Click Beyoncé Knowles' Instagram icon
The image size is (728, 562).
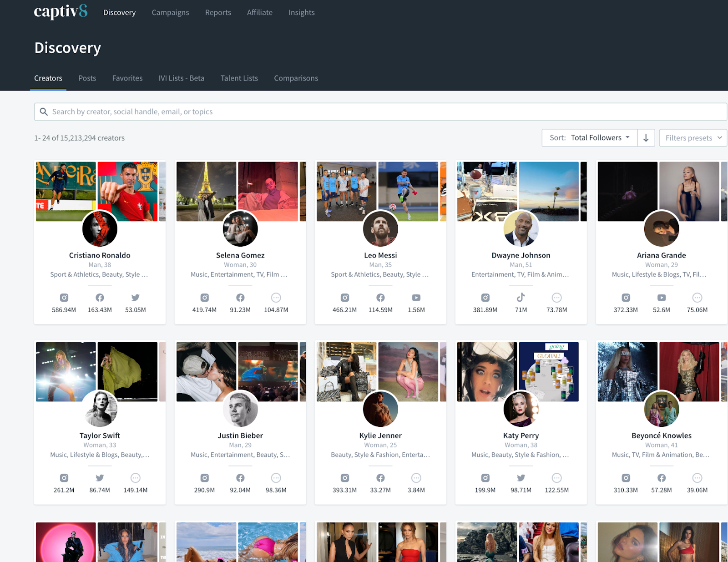pos(626,478)
